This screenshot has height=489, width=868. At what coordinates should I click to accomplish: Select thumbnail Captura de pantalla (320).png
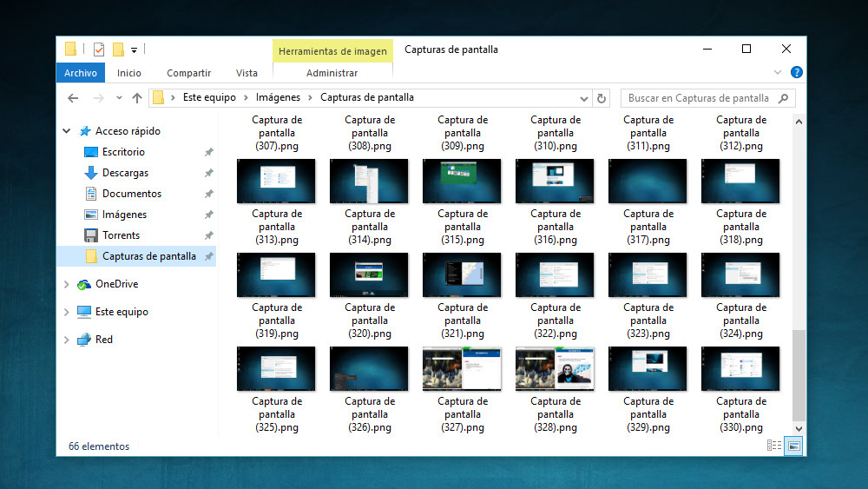[x=369, y=274]
